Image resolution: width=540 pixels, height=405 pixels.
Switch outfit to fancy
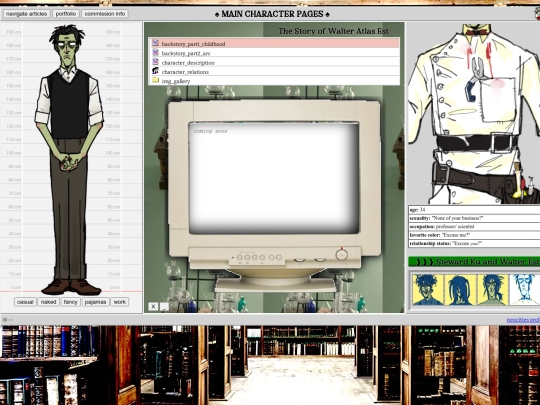click(70, 302)
